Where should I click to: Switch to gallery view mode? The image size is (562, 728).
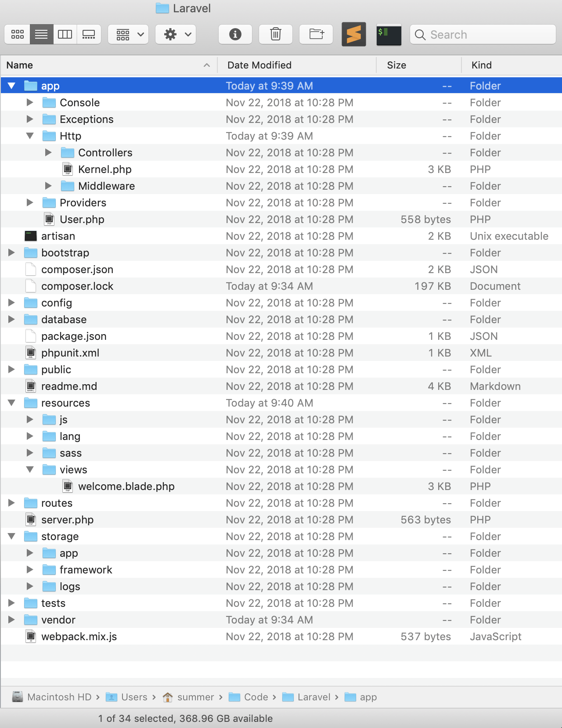point(89,34)
